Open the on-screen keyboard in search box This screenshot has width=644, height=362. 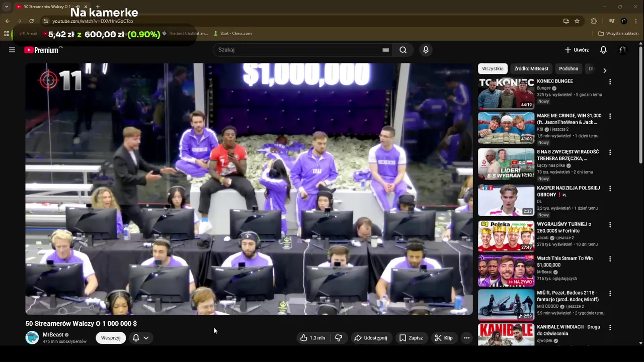(385, 50)
